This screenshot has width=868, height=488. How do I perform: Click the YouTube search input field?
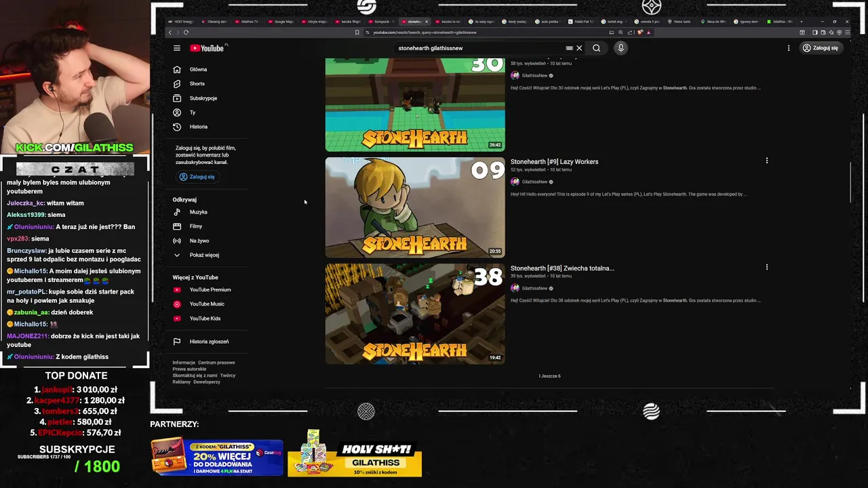(x=478, y=48)
